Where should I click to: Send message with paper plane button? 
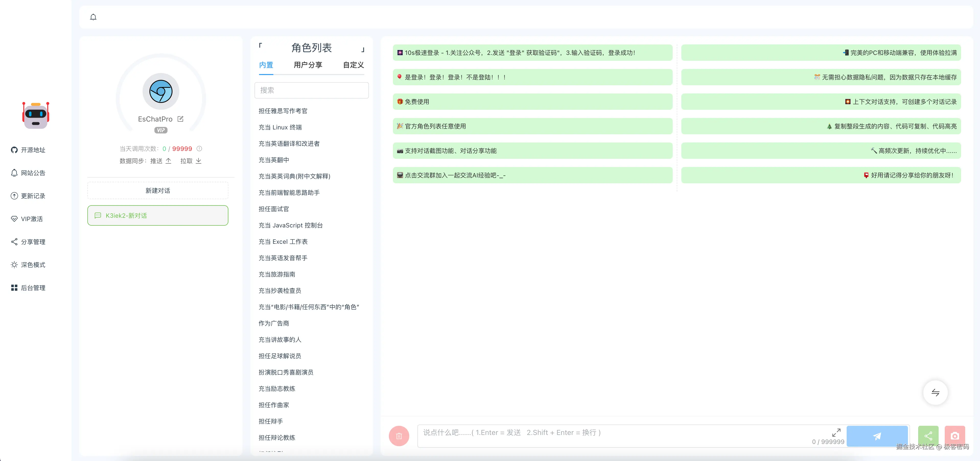(877, 436)
